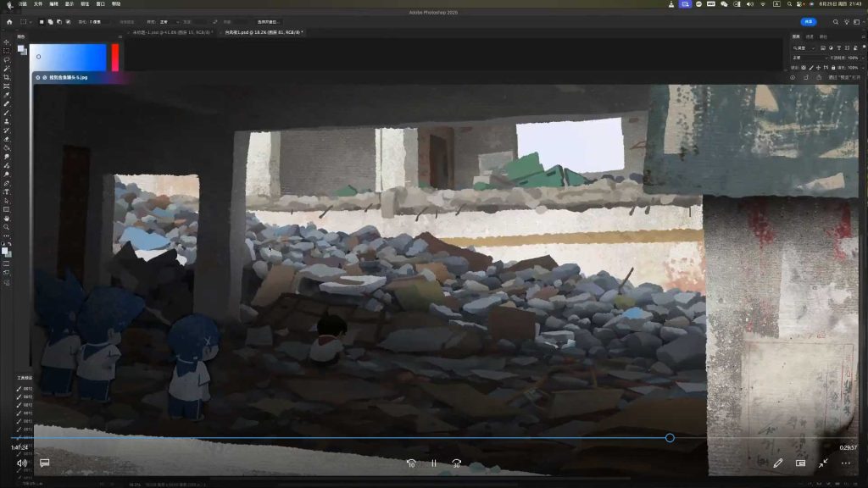
Task: Open the layer blend mode dropdown
Action: click(810, 58)
